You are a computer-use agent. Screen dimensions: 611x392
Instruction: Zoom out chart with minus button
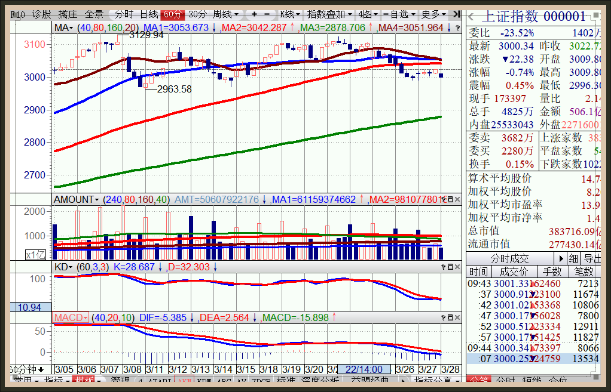[267, 14]
